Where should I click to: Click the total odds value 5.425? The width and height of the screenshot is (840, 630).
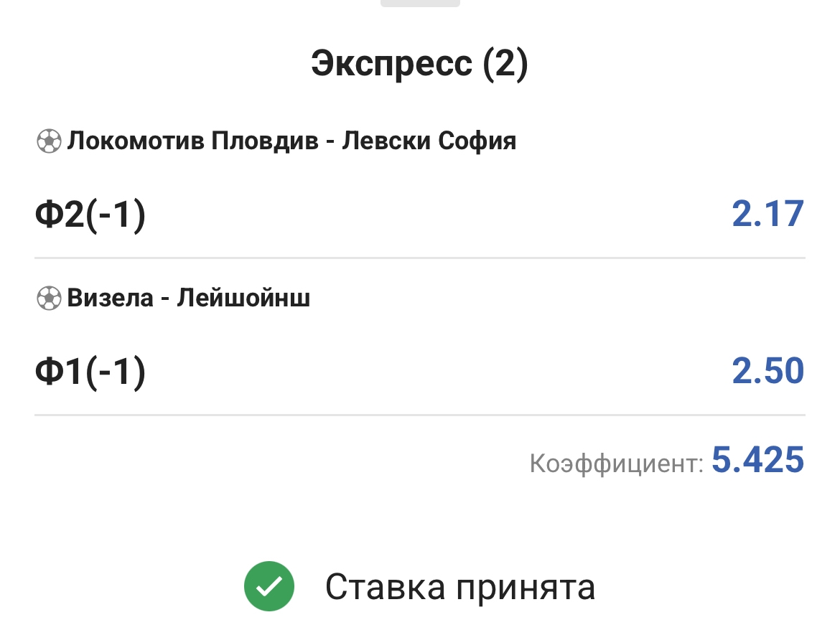coord(757,461)
